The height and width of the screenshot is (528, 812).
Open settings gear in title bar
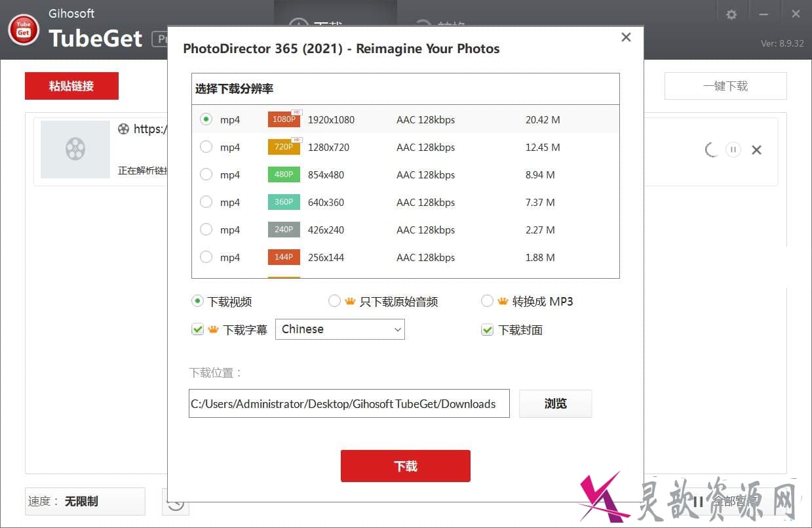[731, 14]
